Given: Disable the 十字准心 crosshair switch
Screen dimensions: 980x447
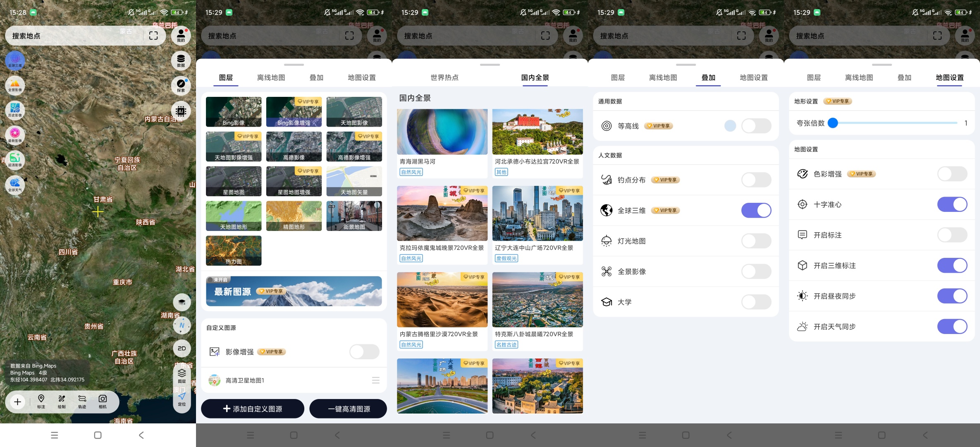Looking at the screenshot, I should [x=952, y=204].
